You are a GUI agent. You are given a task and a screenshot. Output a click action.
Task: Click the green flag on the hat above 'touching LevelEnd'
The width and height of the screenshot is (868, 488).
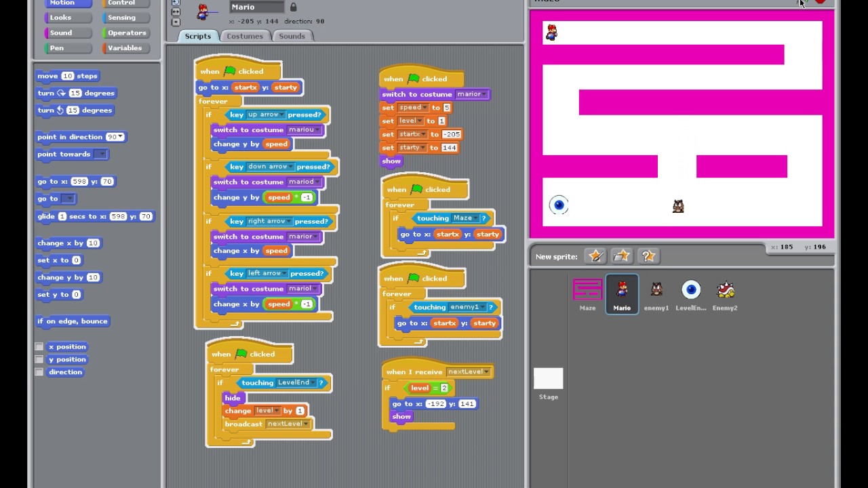point(241,354)
